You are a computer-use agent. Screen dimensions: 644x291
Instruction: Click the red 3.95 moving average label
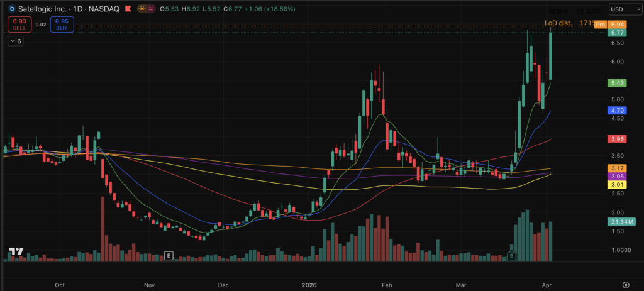click(616, 138)
